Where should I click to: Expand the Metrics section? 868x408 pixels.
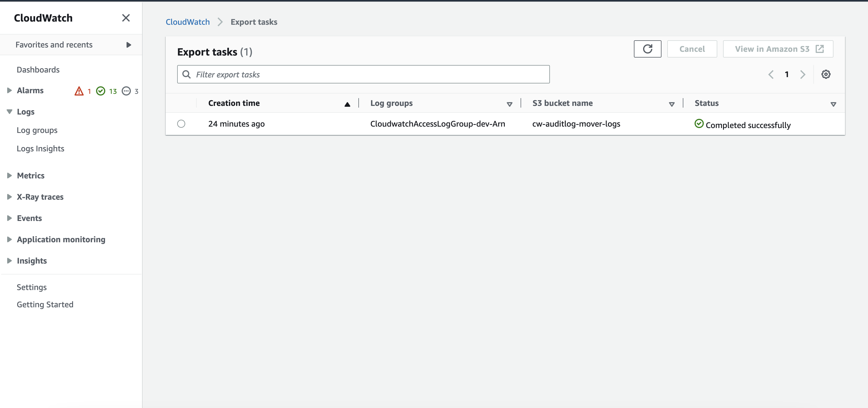pyautogui.click(x=9, y=175)
